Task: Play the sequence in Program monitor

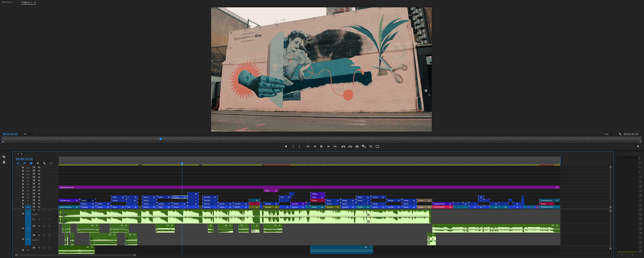Action: [321, 146]
